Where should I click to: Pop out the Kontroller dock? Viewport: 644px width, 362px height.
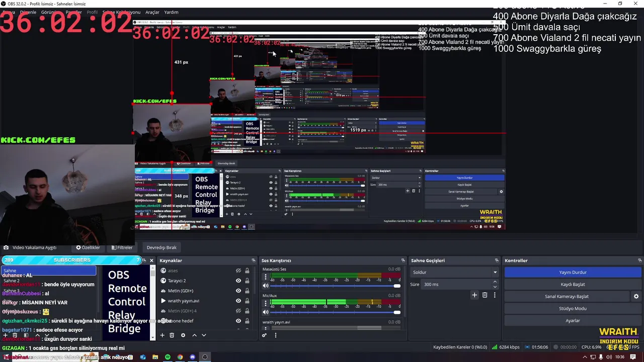(640, 260)
